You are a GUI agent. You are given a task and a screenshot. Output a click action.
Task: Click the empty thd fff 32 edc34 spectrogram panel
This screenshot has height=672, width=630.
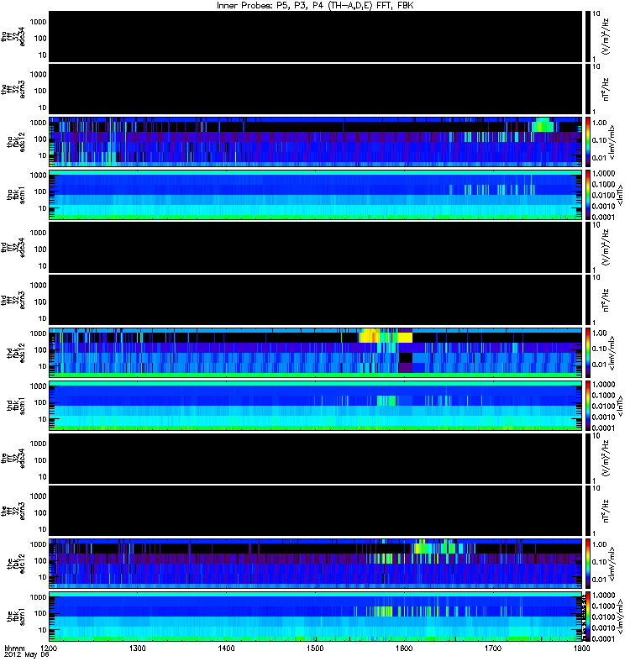(x=316, y=247)
